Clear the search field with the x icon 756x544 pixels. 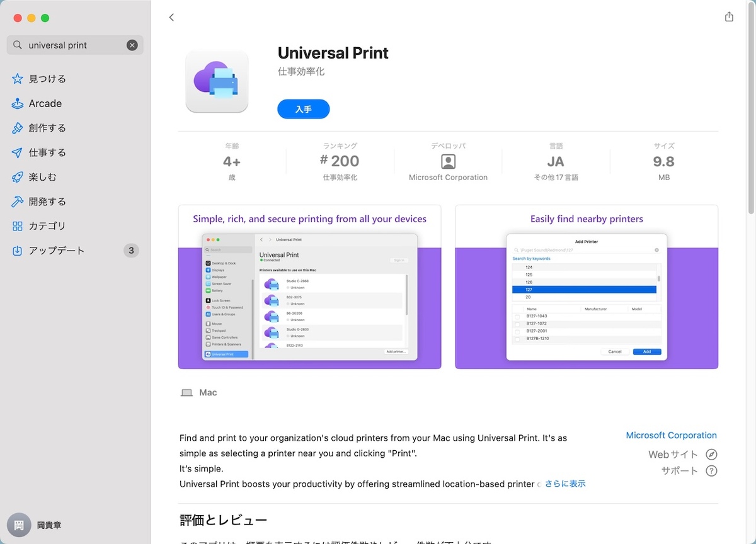132,45
